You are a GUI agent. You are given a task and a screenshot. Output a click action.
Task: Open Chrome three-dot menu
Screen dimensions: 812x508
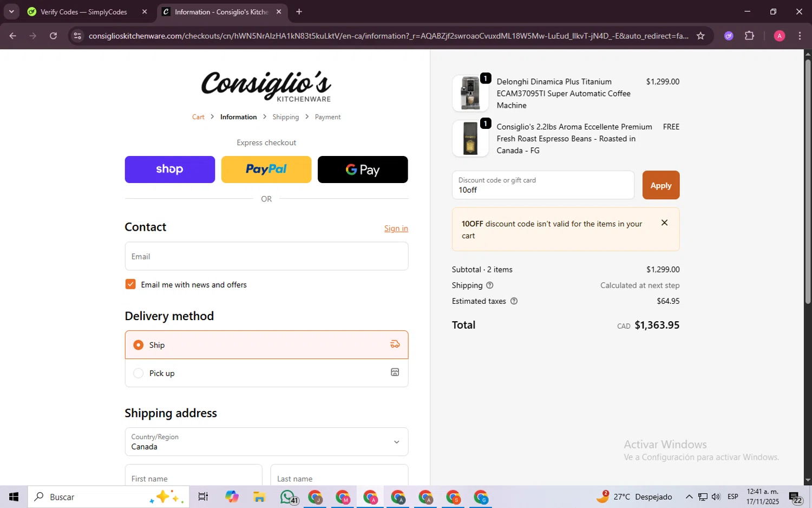800,36
